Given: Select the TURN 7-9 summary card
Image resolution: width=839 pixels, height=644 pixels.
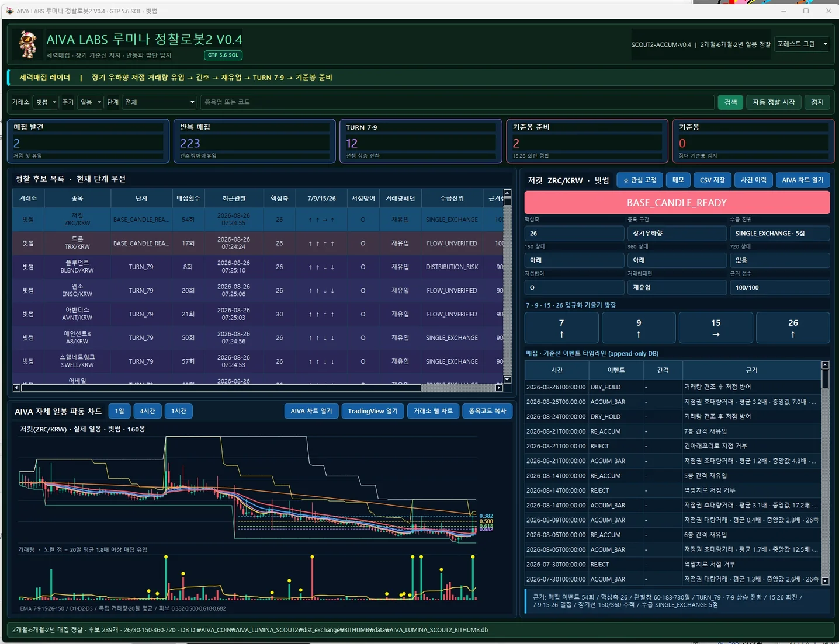Looking at the screenshot, I should [421, 141].
